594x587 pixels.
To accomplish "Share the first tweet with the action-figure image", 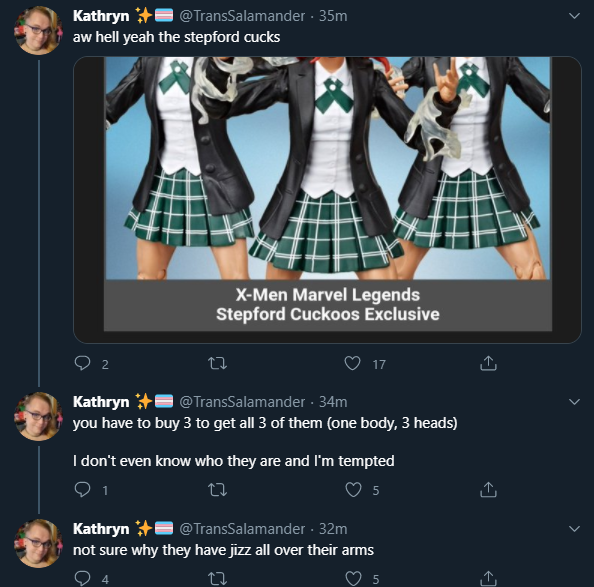I will (488, 363).
